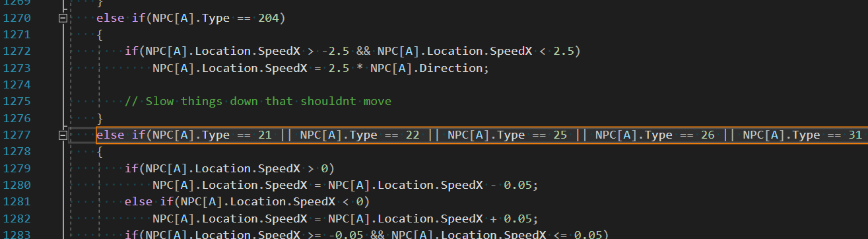Click the opening brace on line 1278

pos(100,152)
